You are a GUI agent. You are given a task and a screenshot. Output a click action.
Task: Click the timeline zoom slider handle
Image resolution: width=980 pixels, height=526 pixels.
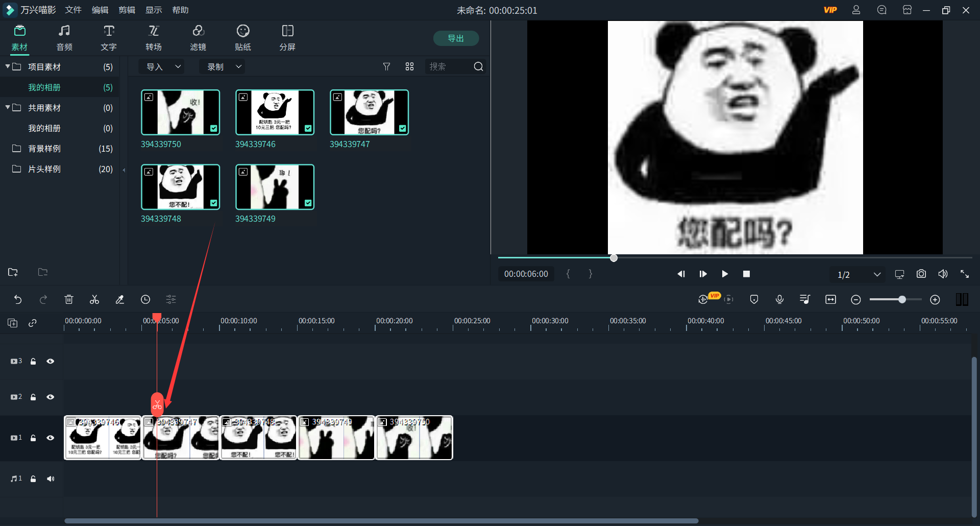pyautogui.click(x=902, y=300)
